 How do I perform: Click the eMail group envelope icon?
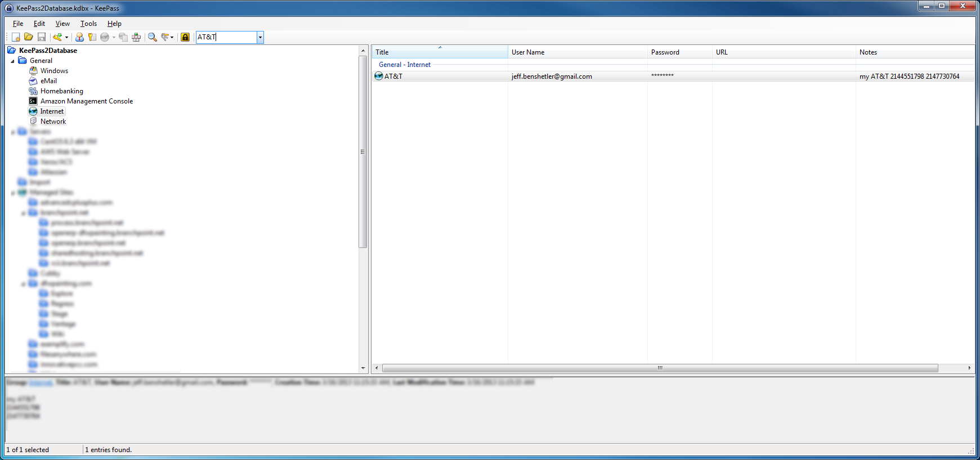click(x=33, y=81)
